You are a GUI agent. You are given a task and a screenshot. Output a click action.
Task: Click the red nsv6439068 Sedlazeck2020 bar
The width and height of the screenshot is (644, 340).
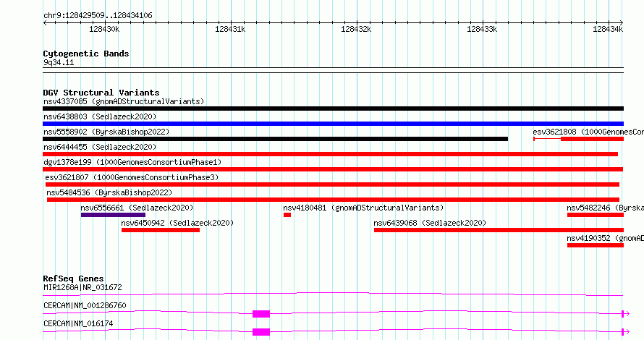pyautogui.click(x=499, y=230)
